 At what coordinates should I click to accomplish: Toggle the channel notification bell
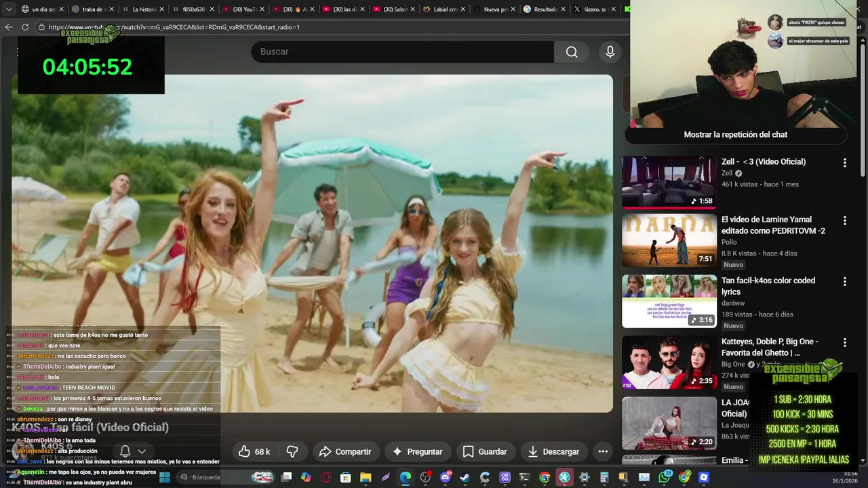[x=125, y=451]
